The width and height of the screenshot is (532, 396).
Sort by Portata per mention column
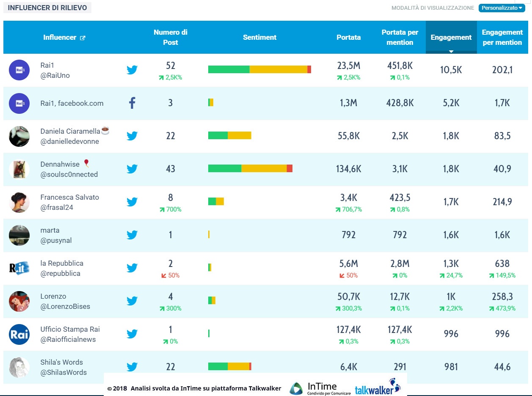point(400,37)
